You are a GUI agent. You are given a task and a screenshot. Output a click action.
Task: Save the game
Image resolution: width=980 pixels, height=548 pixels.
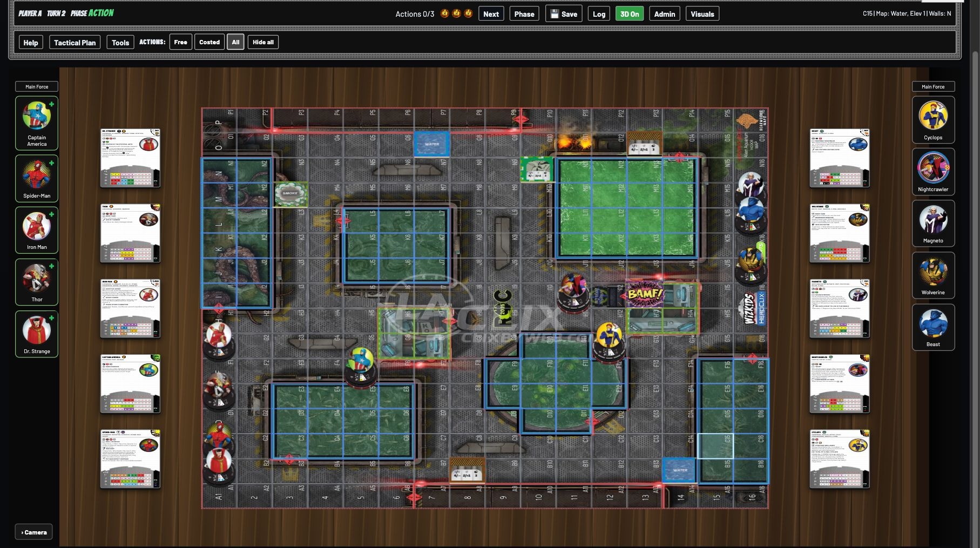[x=564, y=14]
